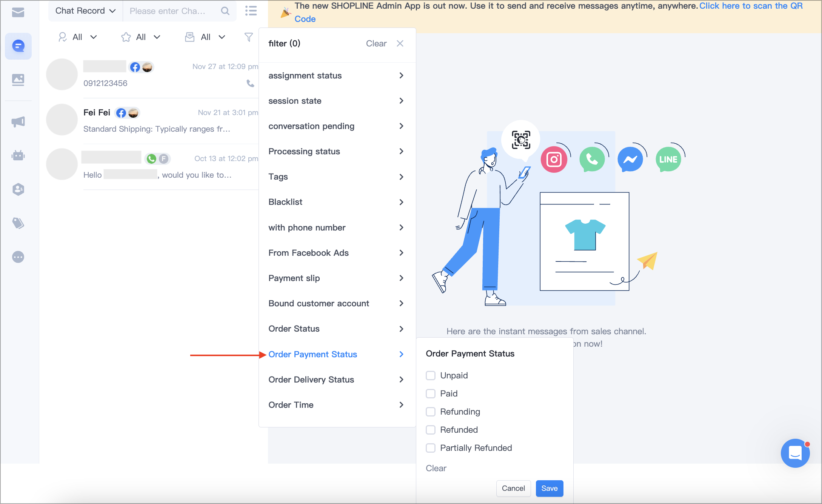Open the From Facebook Ads filter
822x504 pixels.
(x=337, y=253)
